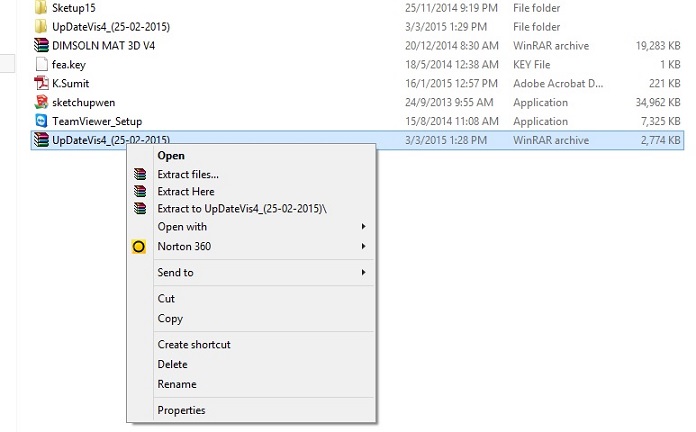Click size 7,325 KB
696x432 pixels.
coord(660,121)
